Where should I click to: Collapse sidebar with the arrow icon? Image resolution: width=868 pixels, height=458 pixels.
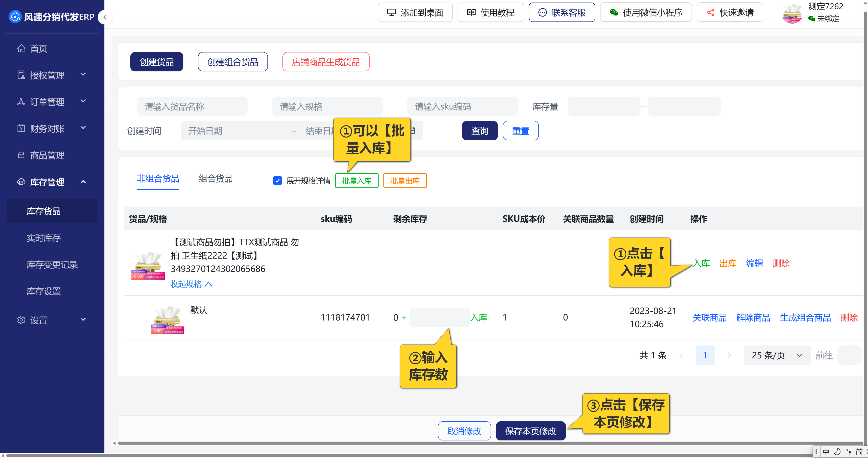(105, 17)
